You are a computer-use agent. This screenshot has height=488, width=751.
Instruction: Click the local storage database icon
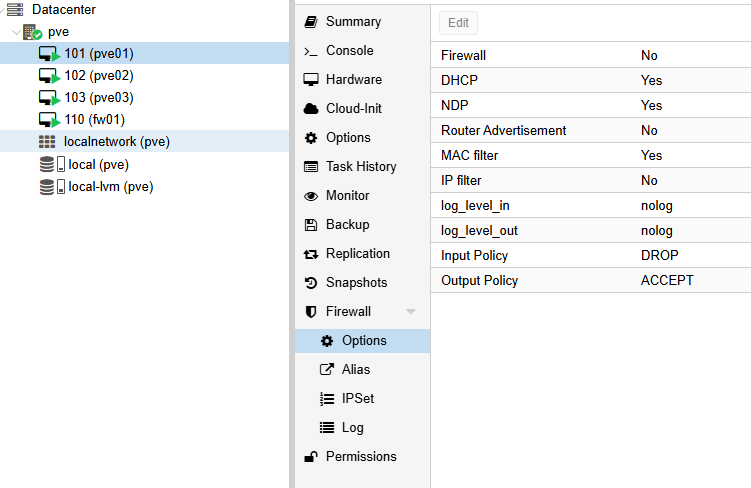pos(46,164)
